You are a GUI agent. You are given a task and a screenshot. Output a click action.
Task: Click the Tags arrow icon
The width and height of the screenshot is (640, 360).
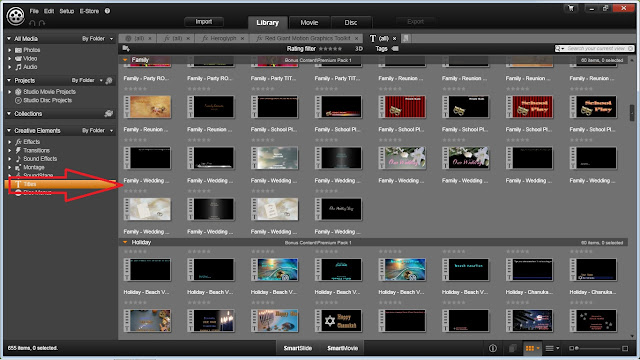(x=395, y=49)
